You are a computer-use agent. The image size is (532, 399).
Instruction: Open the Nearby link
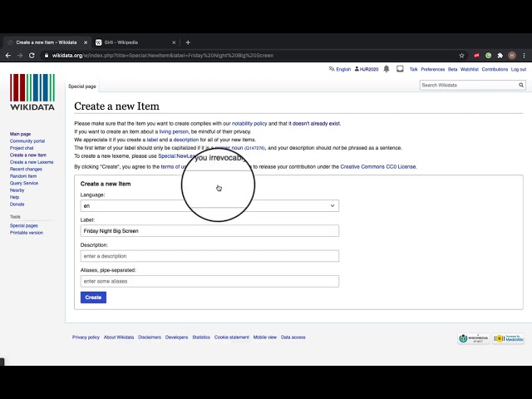pyautogui.click(x=17, y=190)
